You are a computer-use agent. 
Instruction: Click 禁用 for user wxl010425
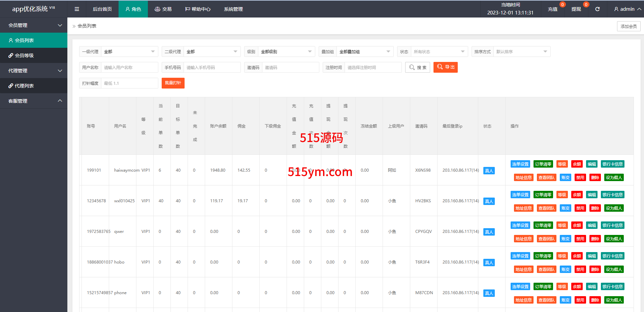(580, 208)
